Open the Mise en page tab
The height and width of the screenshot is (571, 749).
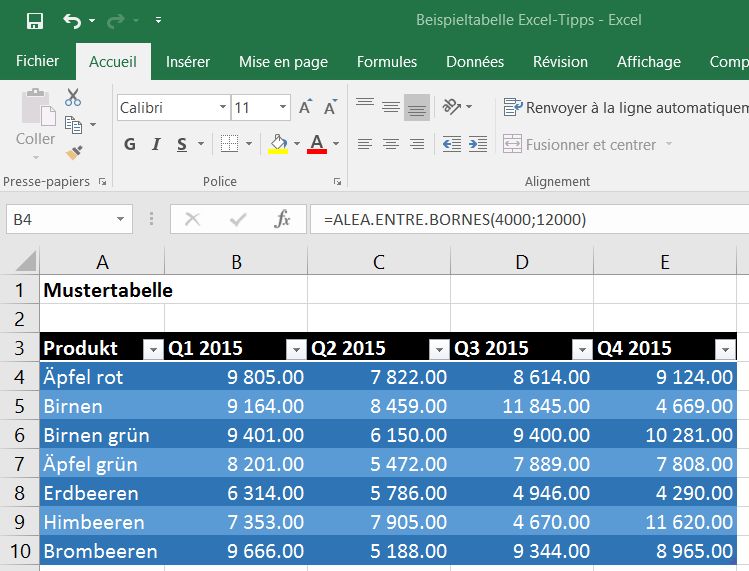[x=283, y=62]
